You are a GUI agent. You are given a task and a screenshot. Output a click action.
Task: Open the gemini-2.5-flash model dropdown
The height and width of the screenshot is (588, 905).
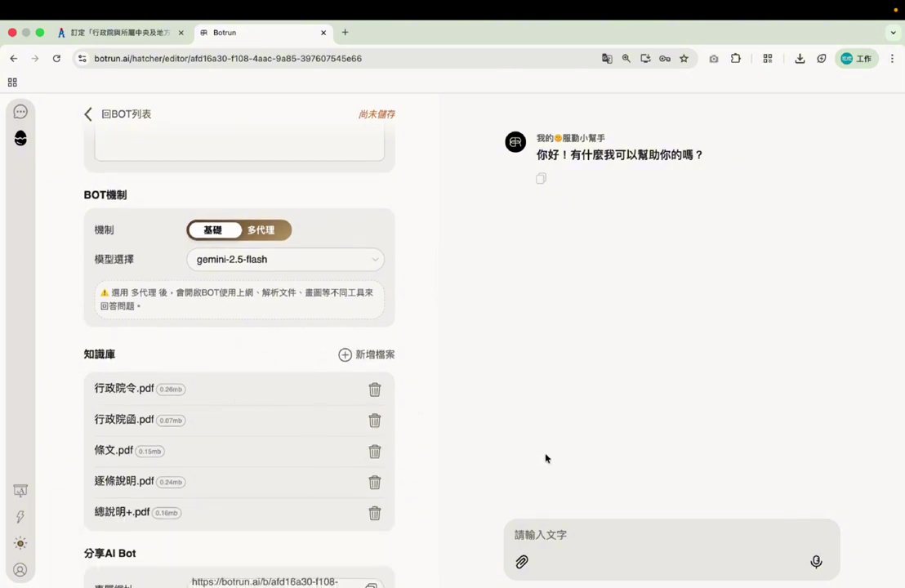[x=286, y=260]
